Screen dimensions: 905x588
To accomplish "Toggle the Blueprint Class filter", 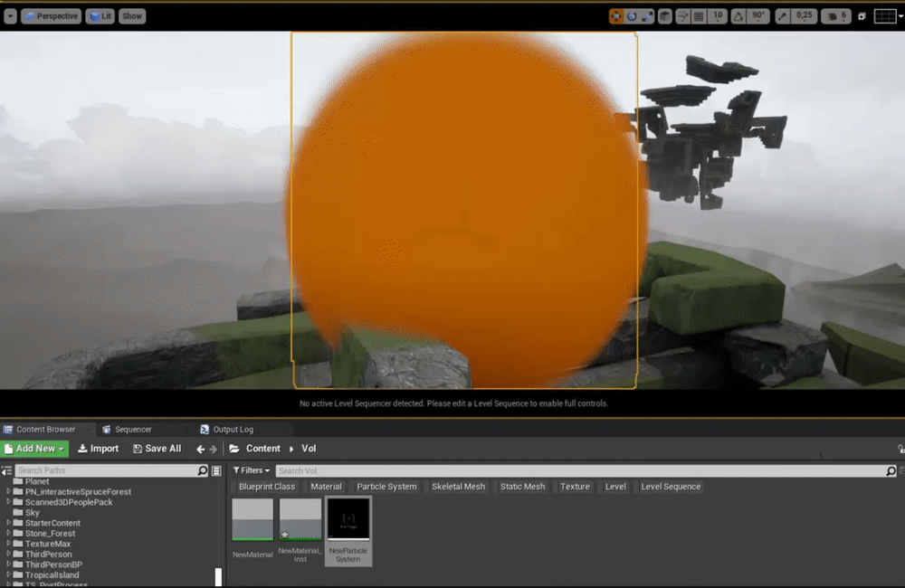I will coord(267,487).
